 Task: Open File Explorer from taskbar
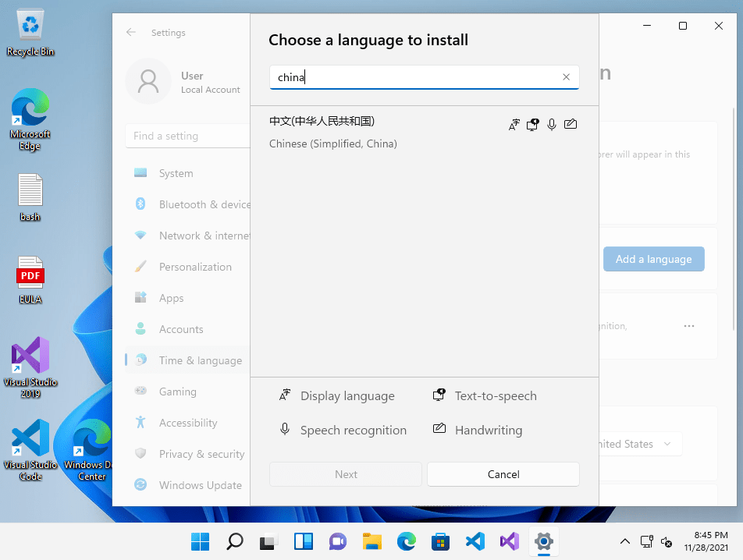(372, 541)
